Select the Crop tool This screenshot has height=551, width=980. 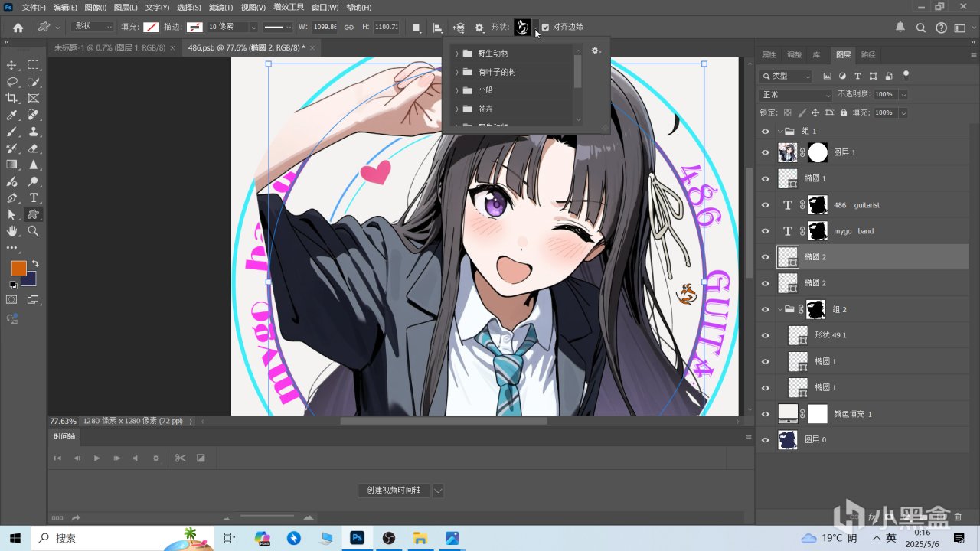click(x=11, y=98)
